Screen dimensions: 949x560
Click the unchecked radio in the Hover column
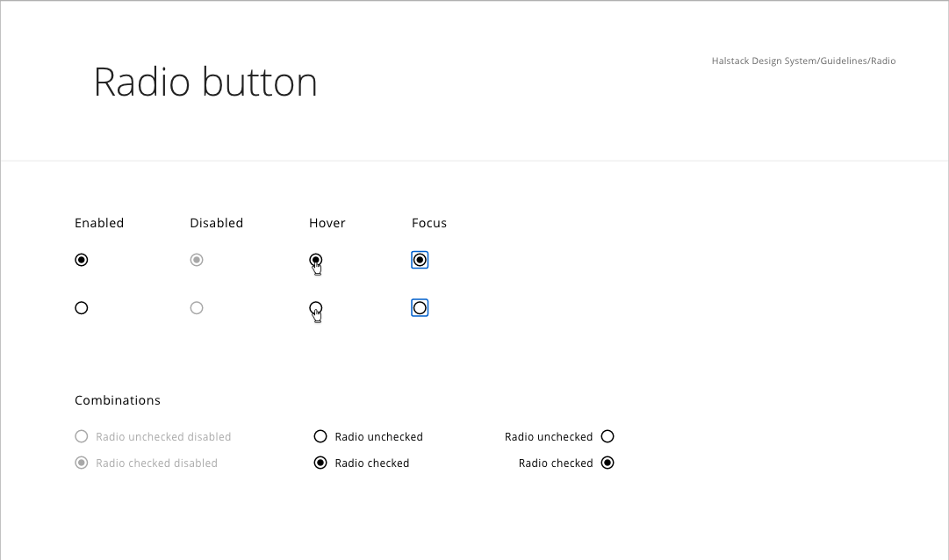click(x=314, y=307)
